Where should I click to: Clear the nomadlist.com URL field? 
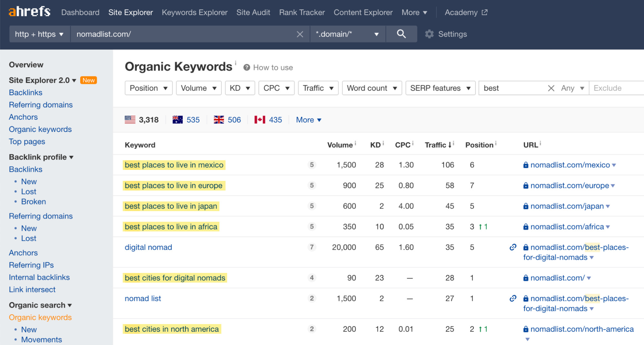click(300, 34)
